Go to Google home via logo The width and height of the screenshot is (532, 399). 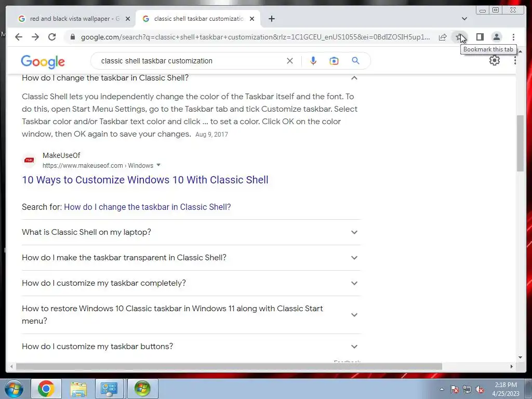(x=43, y=61)
